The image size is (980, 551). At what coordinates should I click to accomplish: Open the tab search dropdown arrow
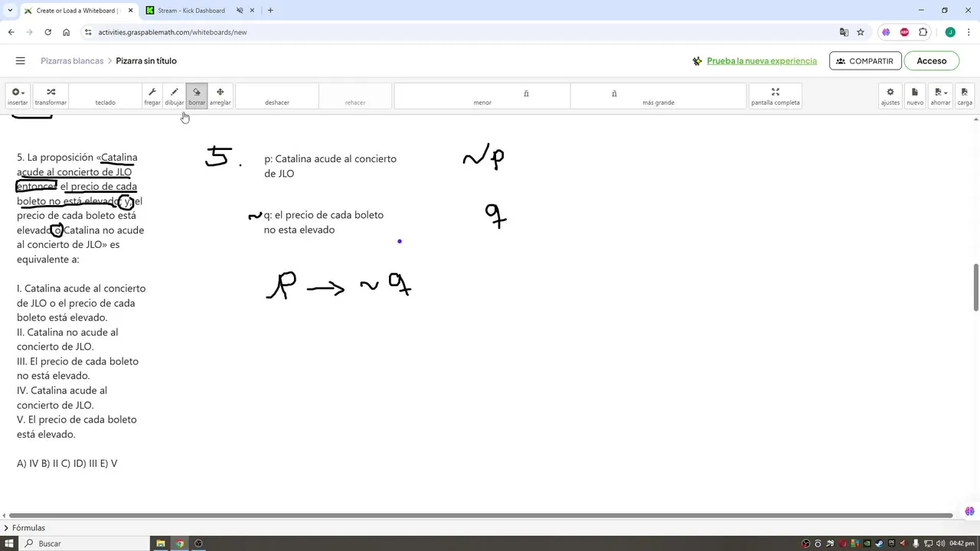[9, 11]
